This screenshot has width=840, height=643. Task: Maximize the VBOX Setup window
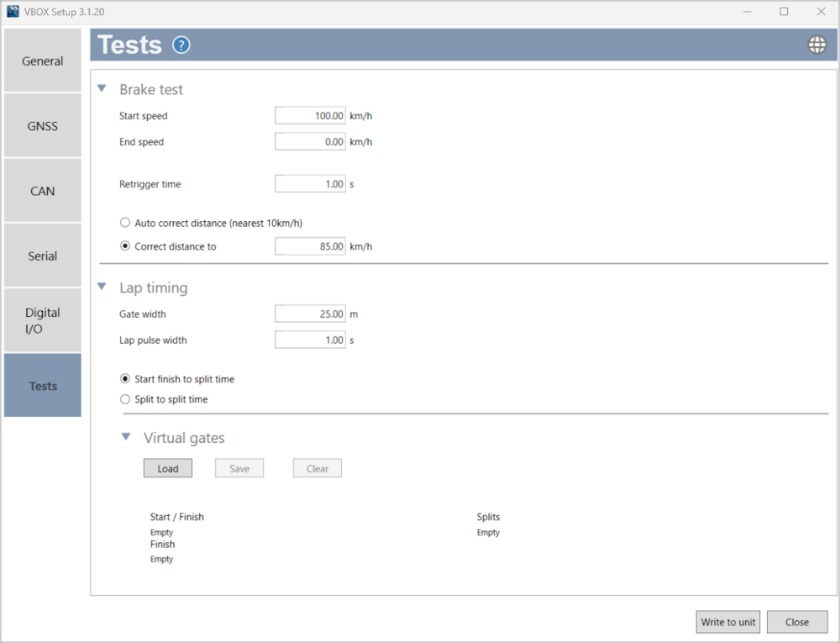tap(784, 11)
